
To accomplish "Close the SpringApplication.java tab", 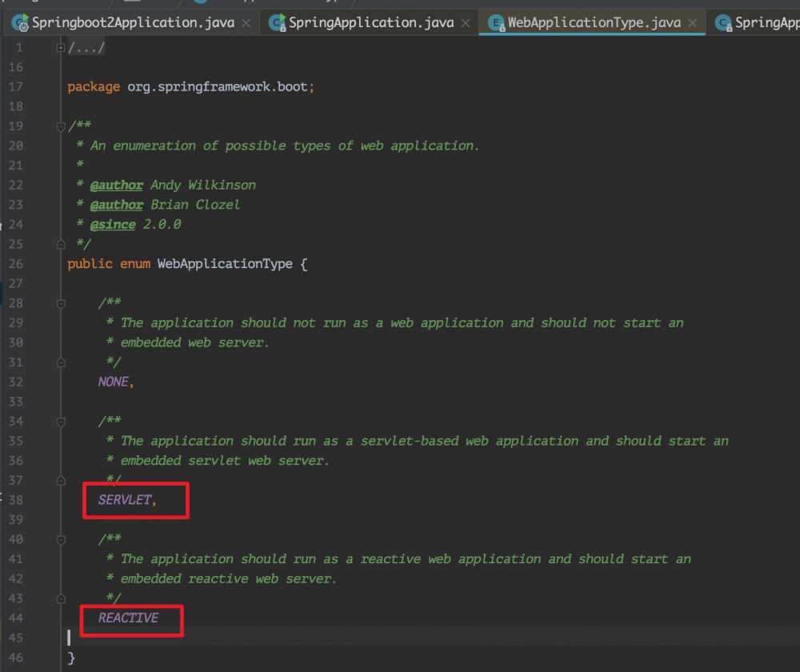I will click(x=465, y=22).
